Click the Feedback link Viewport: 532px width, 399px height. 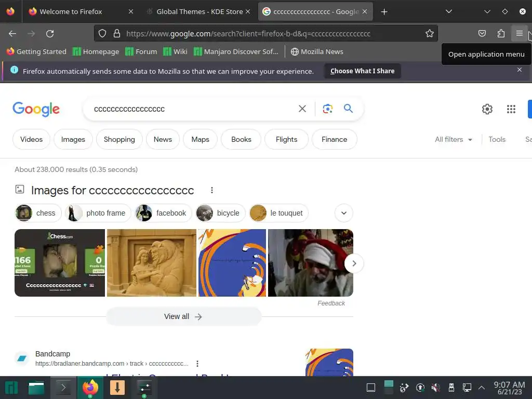(x=331, y=303)
